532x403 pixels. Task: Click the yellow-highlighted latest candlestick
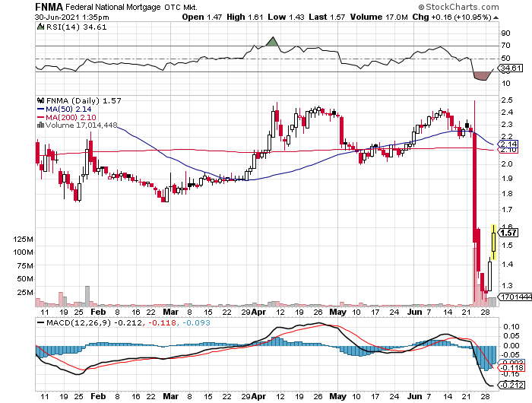coord(494,242)
